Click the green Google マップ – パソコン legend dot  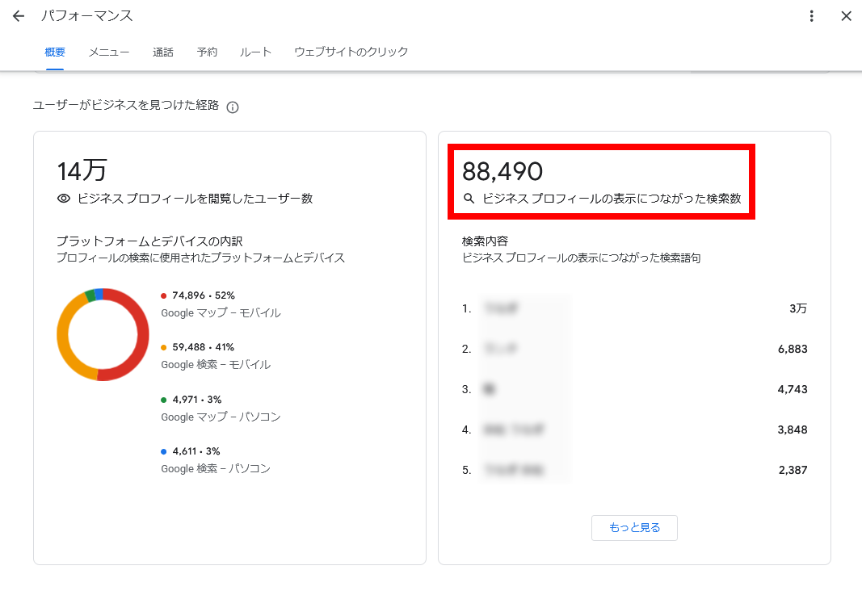coord(164,400)
